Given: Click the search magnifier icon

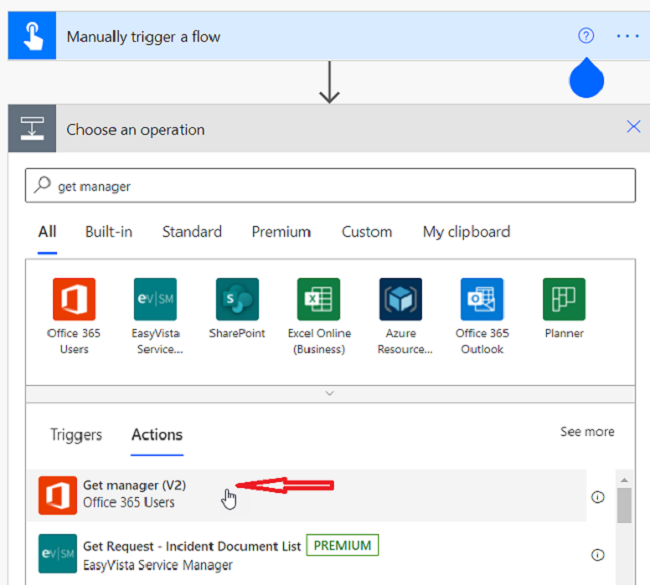Looking at the screenshot, I should (42, 185).
